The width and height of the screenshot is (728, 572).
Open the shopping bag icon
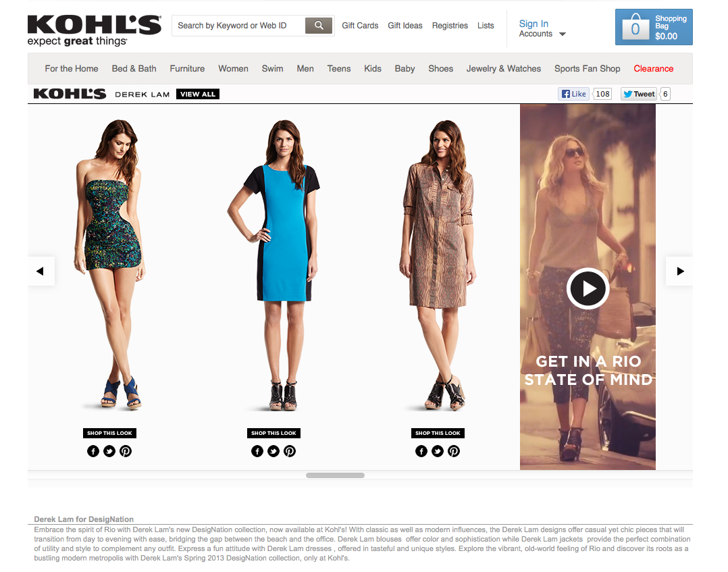tap(635, 28)
